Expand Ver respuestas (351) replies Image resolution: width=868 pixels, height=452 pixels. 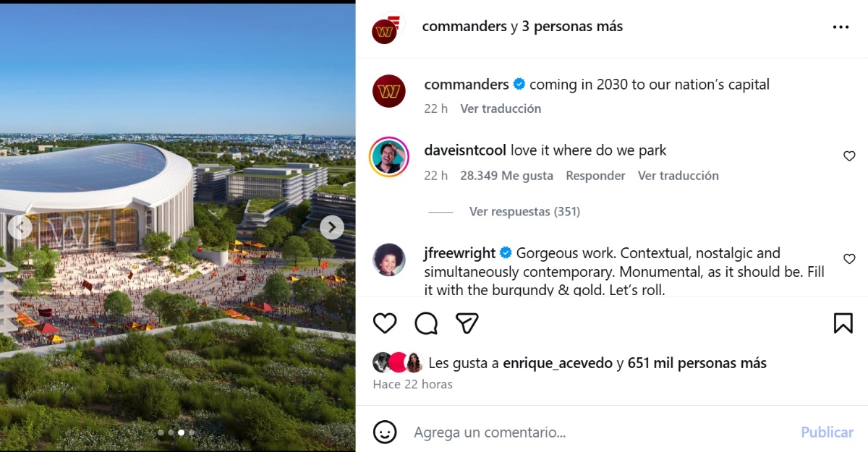pos(524,212)
